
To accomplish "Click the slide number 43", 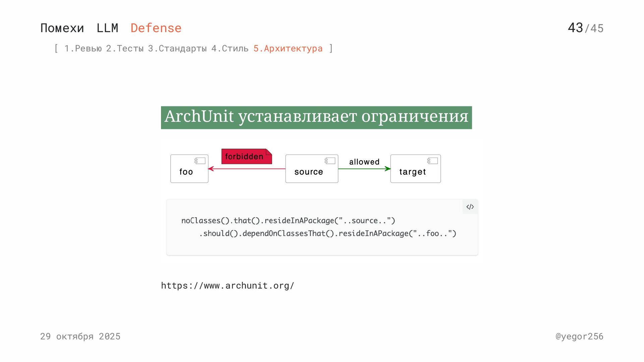I will [575, 28].
